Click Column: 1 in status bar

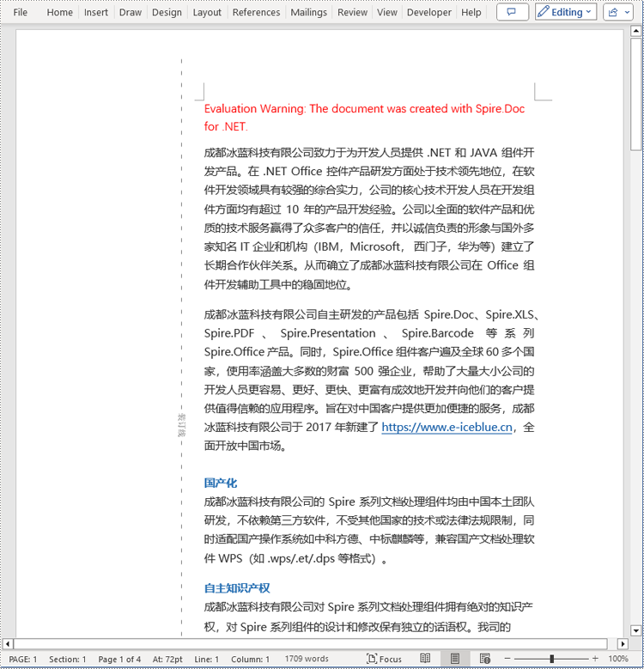point(251,660)
